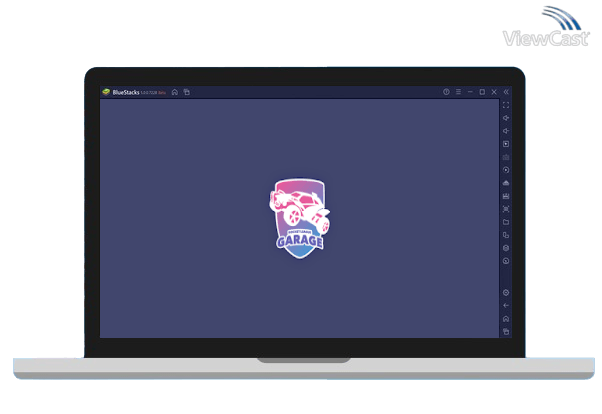Open the multi-instance windows icon in title bar
This screenshot has width=602, height=414.
(x=186, y=92)
